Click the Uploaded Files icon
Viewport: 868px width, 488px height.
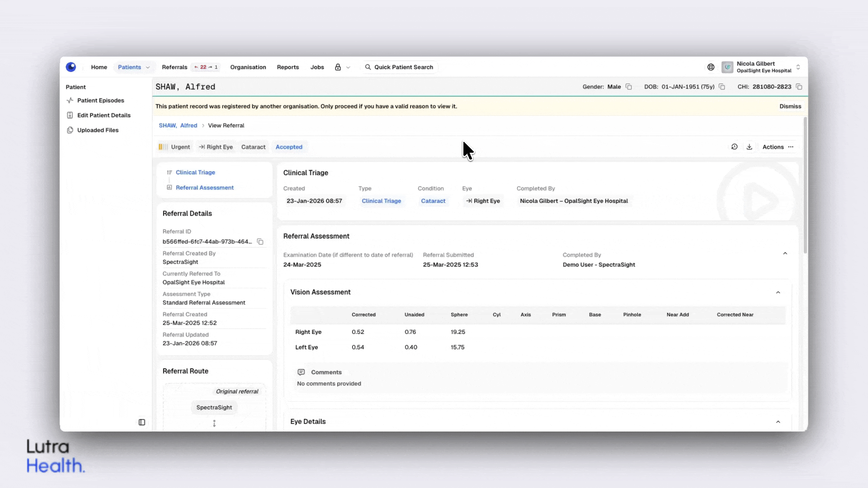[x=70, y=130]
